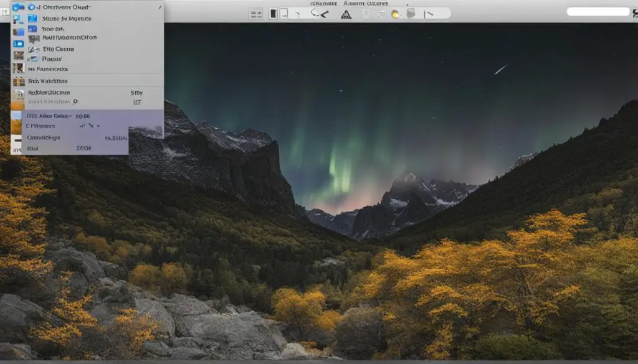The image size is (638, 364).
Task: Select the submenu row showing '14.500A'
Action: tap(75, 138)
